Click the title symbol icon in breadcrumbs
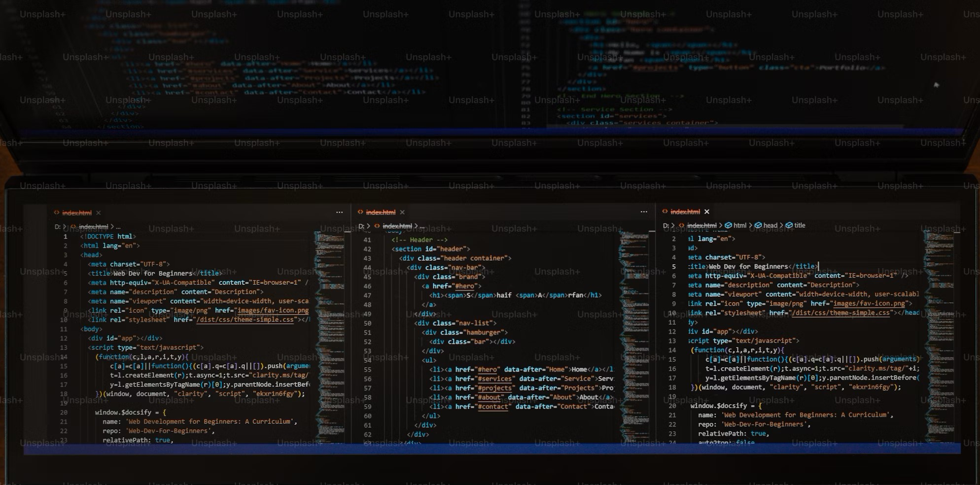Viewport: 980px width, 485px height. click(x=789, y=226)
